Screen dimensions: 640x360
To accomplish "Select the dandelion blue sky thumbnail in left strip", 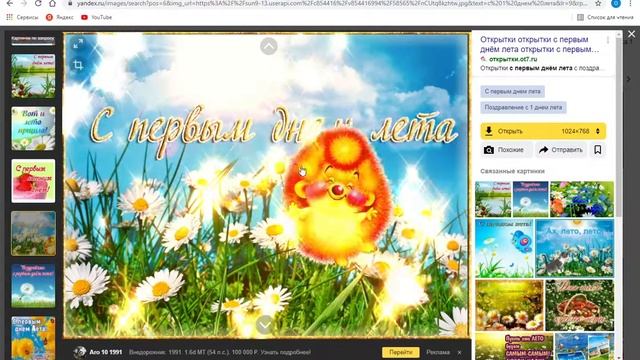I will coord(33,286).
